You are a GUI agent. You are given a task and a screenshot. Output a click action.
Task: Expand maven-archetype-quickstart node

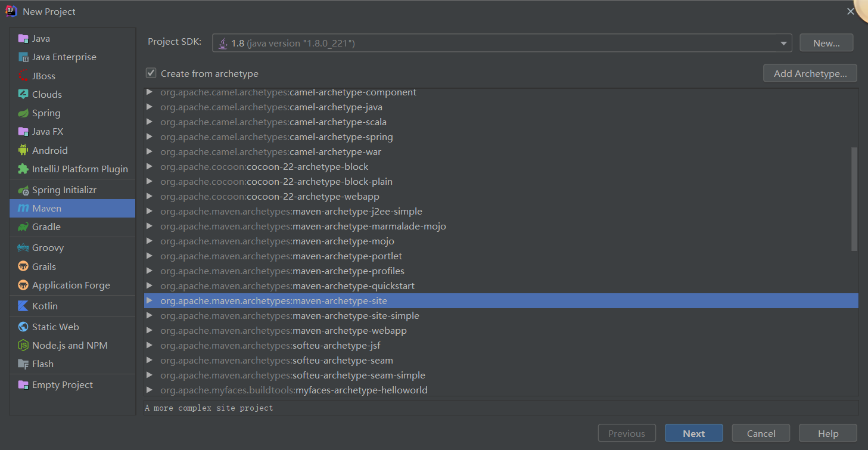pyautogui.click(x=149, y=286)
